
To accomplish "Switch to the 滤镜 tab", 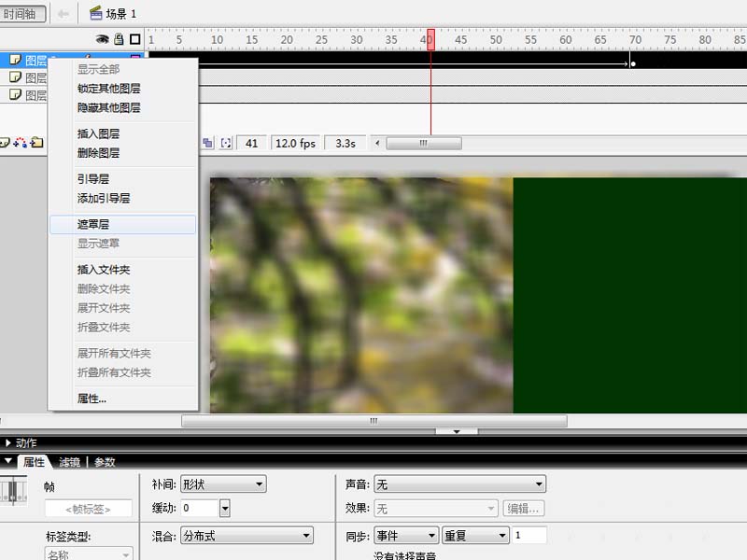I will pos(69,462).
